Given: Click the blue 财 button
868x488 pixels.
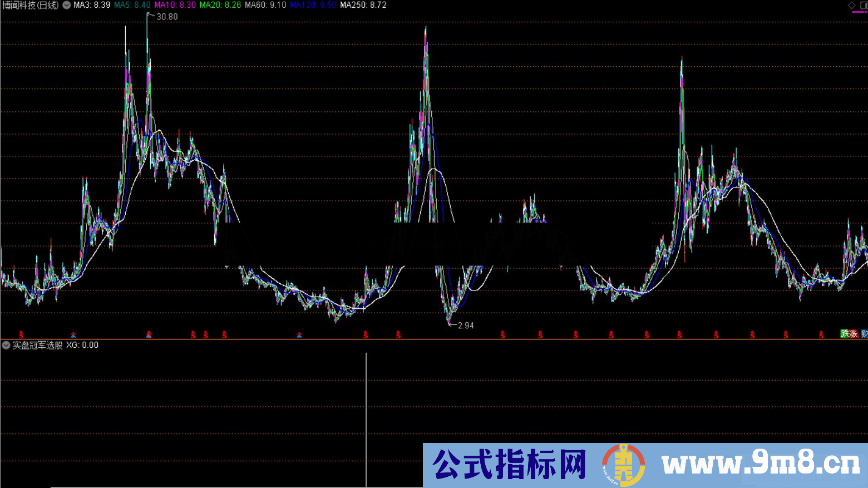Looking at the screenshot, I should tap(865, 334).
